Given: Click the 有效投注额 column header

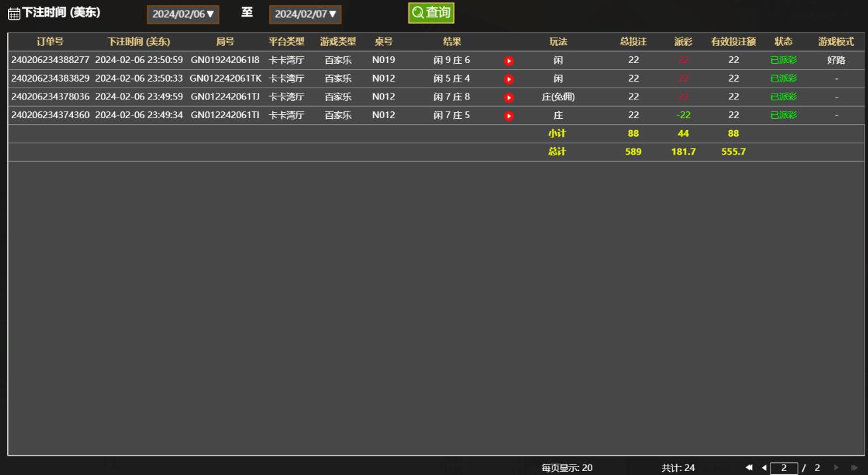Looking at the screenshot, I should pyautogui.click(x=733, y=42).
